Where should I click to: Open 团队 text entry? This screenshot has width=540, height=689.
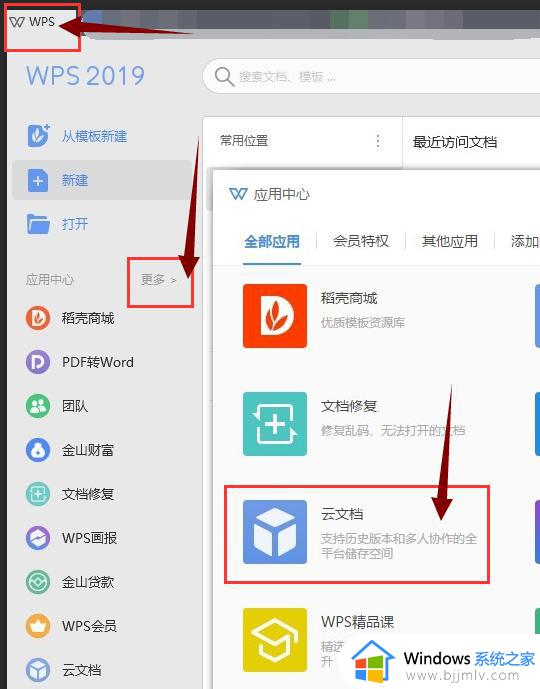75,406
